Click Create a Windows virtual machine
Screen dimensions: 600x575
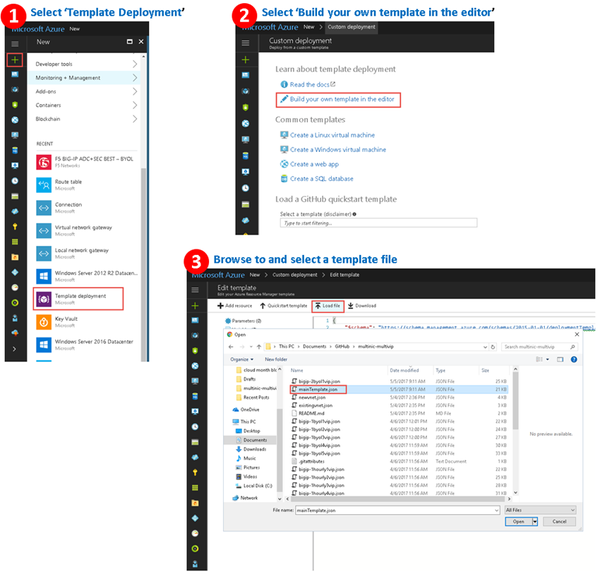pos(338,150)
